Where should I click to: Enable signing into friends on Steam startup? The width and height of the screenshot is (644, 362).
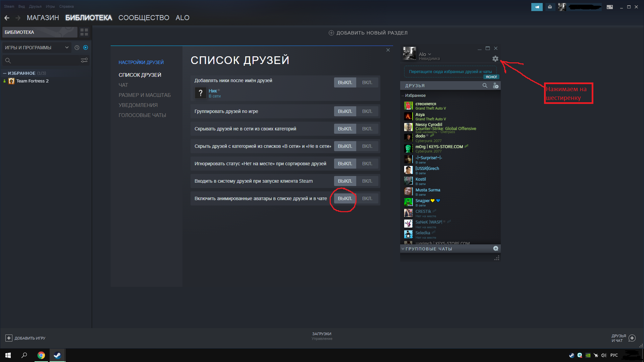(367, 181)
